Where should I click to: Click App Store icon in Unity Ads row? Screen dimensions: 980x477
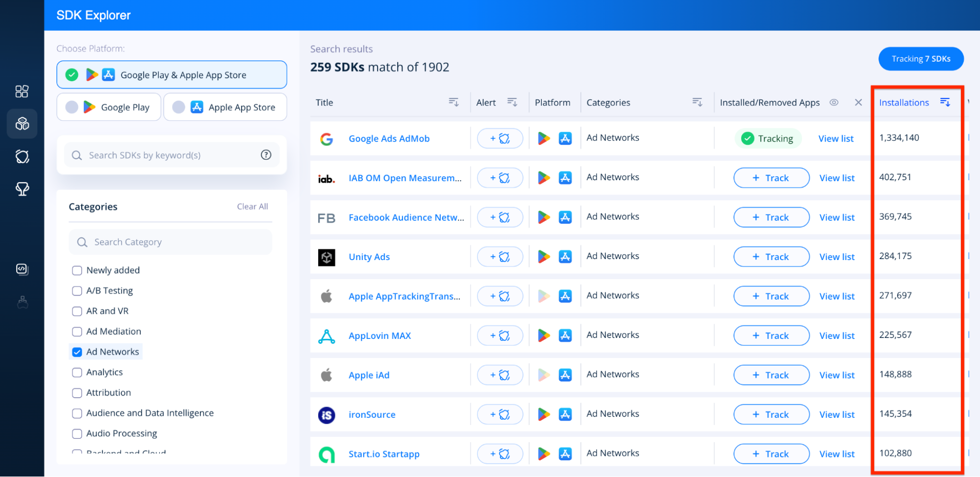565,257
